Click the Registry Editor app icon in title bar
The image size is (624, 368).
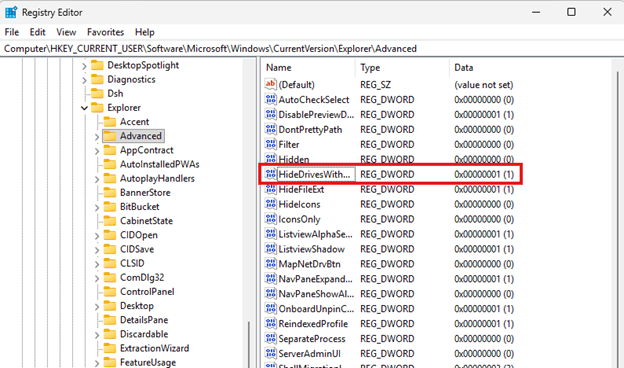pos(11,12)
